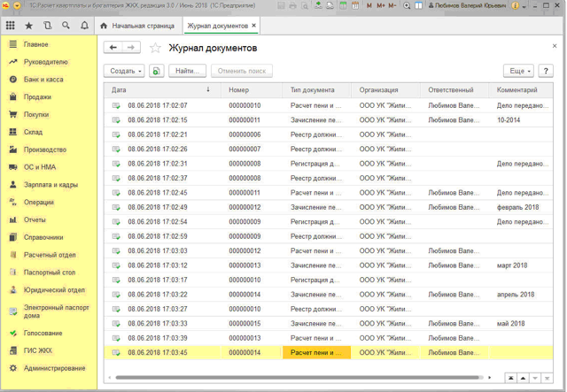Open notifications bell icon
The height and width of the screenshot is (392, 567).
pos(84,26)
